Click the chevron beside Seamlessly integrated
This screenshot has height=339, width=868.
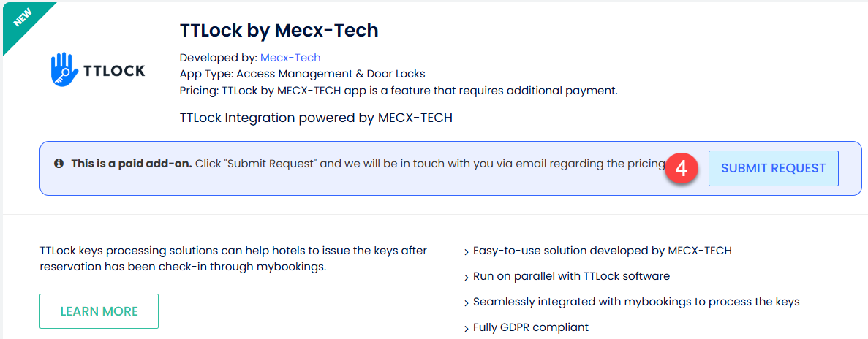467,302
